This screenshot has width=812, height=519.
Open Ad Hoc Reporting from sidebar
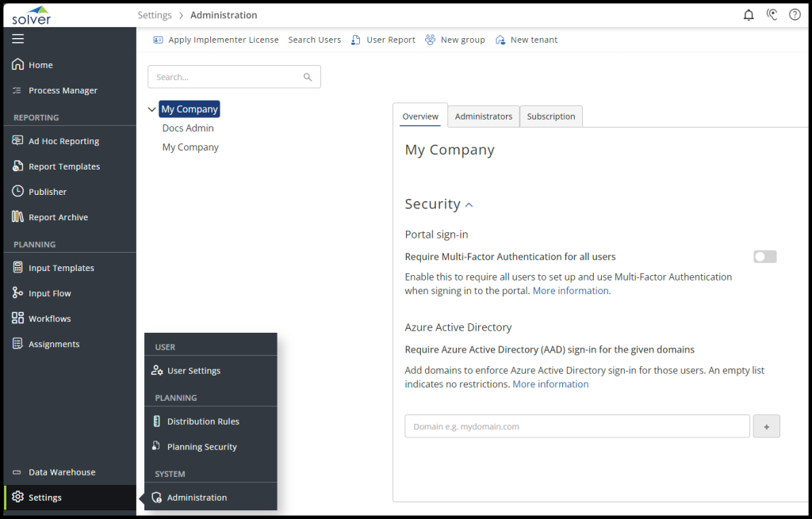(63, 141)
